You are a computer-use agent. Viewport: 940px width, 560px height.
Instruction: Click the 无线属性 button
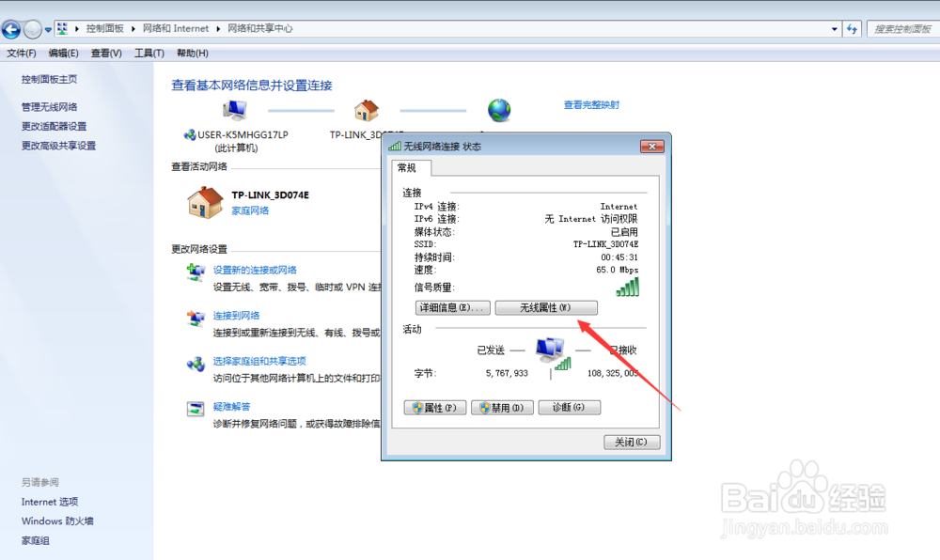pyautogui.click(x=546, y=307)
